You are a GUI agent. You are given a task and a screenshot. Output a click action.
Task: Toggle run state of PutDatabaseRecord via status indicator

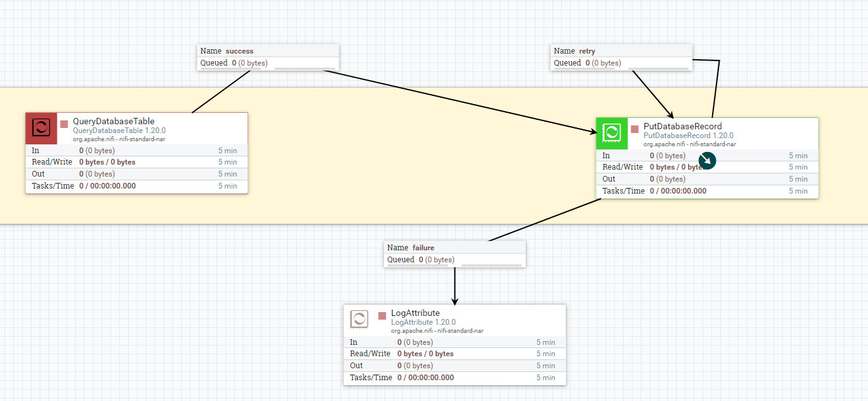coord(636,129)
